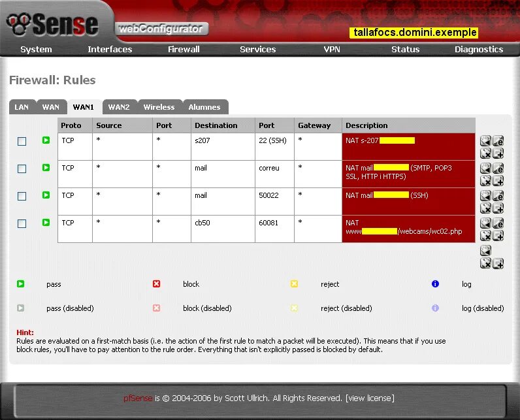
Task: Click move-before icon for the mail correu rule
Action: click(485, 169)
